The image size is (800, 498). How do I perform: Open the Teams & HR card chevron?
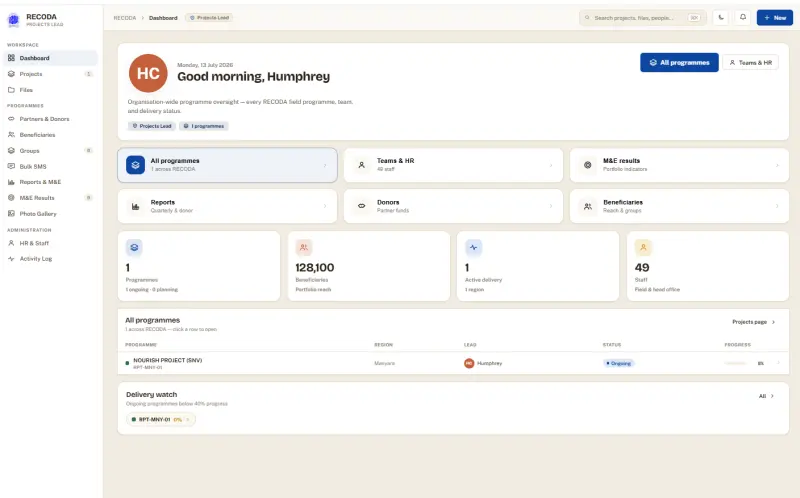551,165
